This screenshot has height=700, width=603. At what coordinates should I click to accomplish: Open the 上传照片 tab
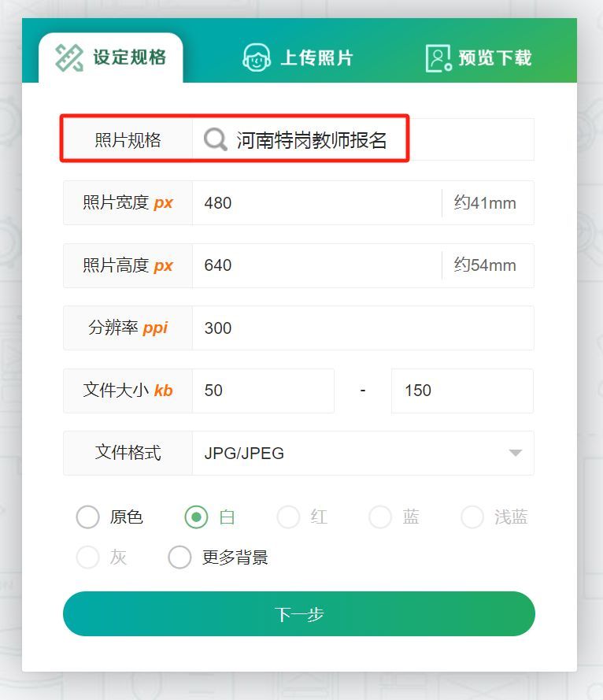click(x=298, y=58)
